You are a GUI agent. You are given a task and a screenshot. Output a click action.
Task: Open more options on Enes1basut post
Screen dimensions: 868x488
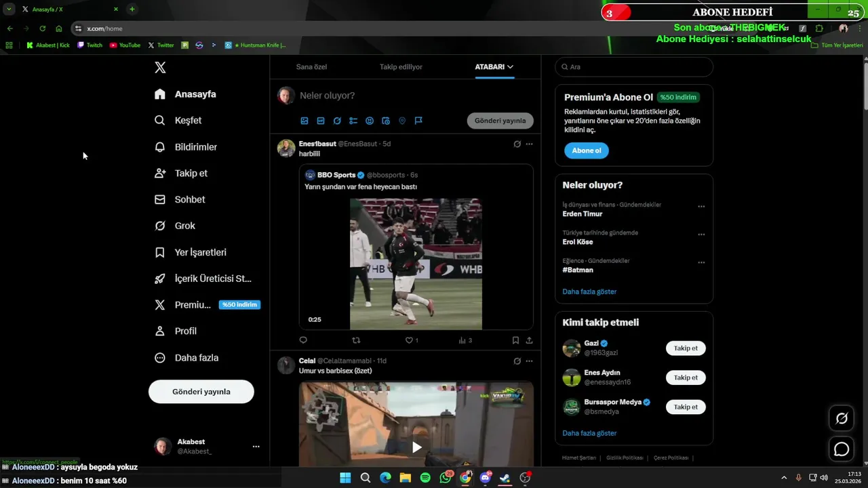click(x=530, y=144)
